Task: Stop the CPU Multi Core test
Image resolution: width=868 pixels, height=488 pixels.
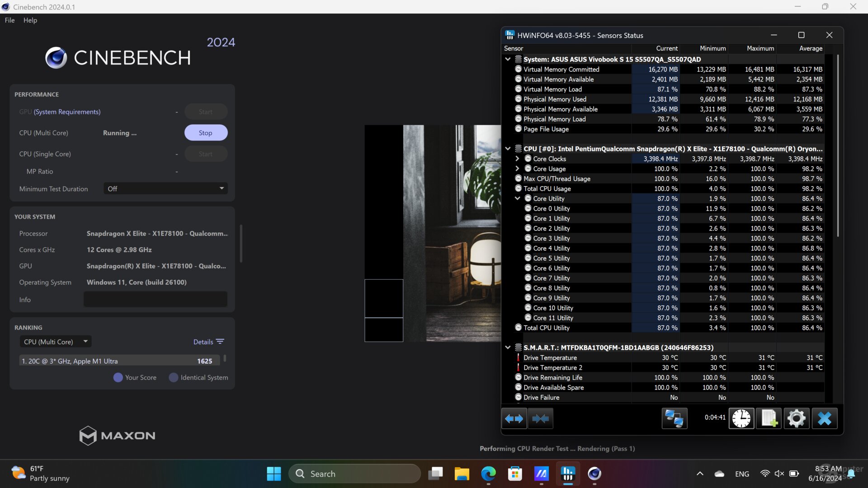Action: coord(206,133)
